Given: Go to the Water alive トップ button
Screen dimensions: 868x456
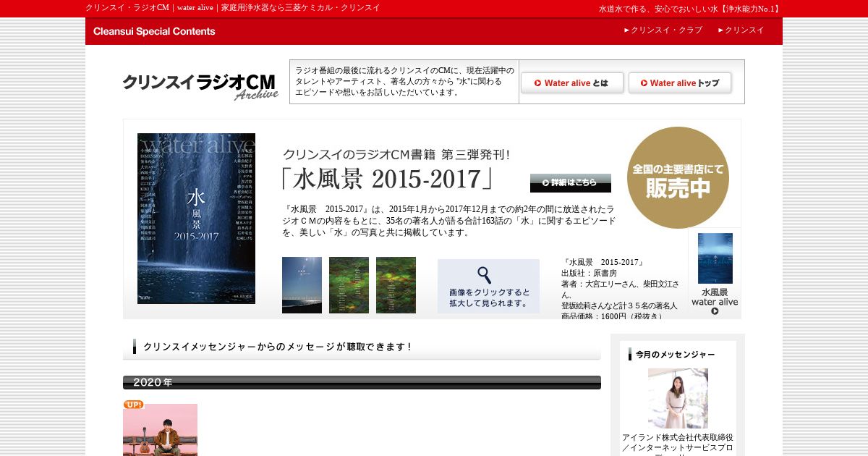Looking at the screenshot, I should tap(679, 83).
